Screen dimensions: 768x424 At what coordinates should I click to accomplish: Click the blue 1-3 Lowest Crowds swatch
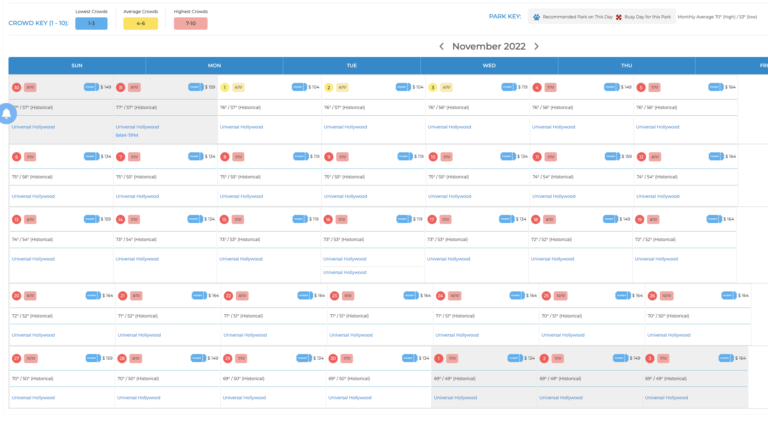[91, 24]
